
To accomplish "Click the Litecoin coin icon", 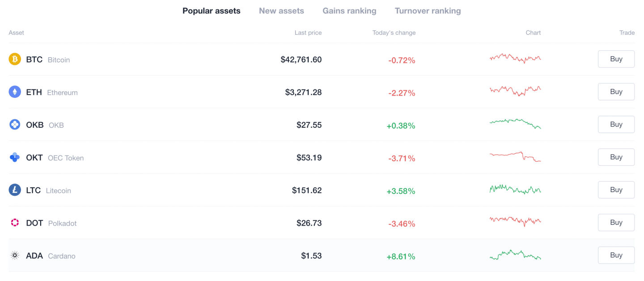I will pyautogui.click(x=15, y=190).
